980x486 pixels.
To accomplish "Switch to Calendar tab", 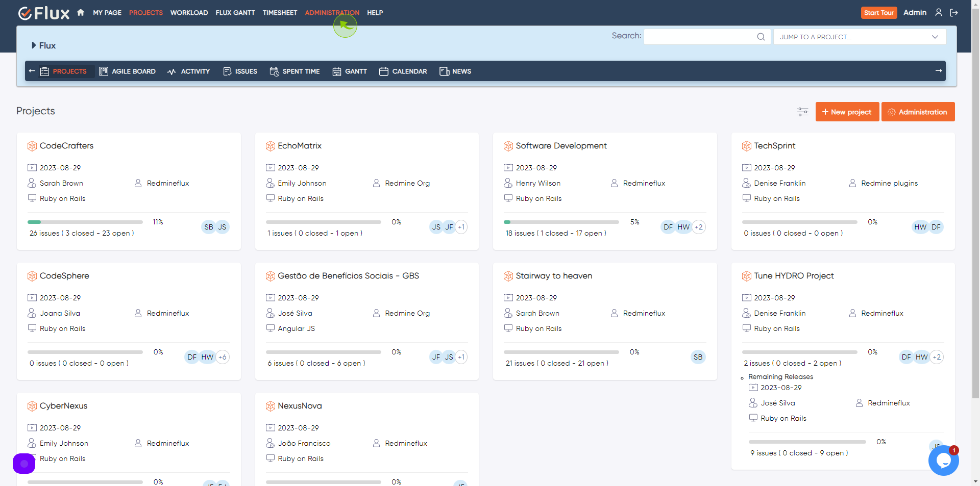I will [403, 71].
